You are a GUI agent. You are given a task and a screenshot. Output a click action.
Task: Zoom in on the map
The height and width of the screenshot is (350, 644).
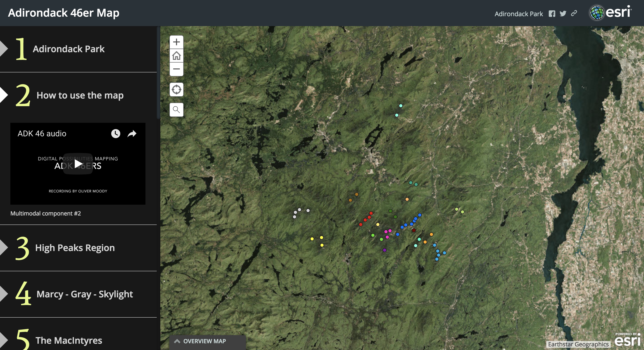coord(176,42)
